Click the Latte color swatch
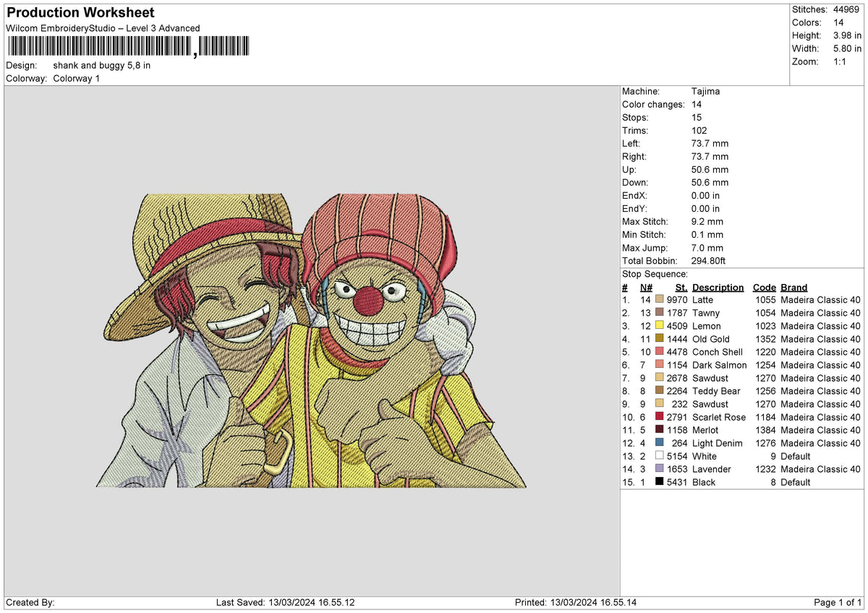868x613 pixels. click(x=659, y=300)
